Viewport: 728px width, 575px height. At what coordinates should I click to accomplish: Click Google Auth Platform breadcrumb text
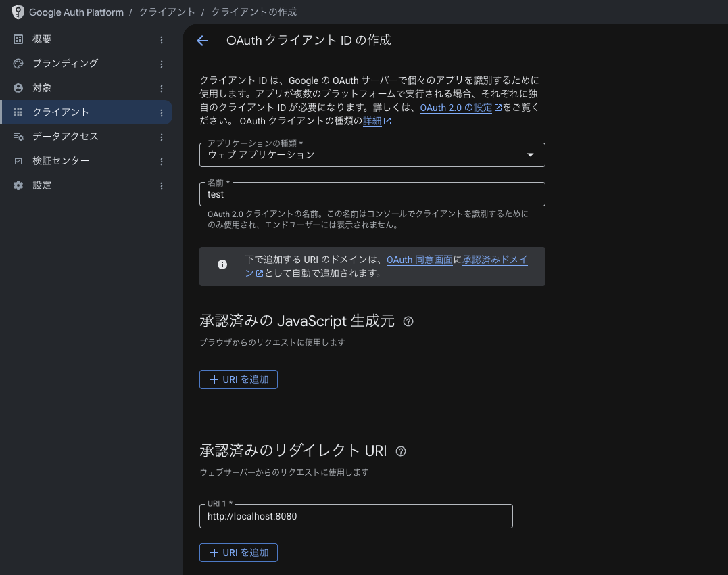(76, 12)
